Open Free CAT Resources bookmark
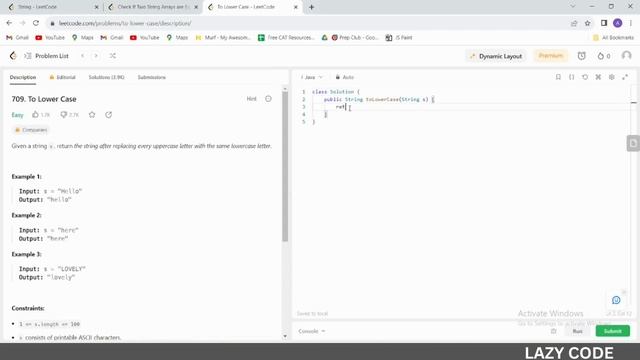 (x=286, y=38)
